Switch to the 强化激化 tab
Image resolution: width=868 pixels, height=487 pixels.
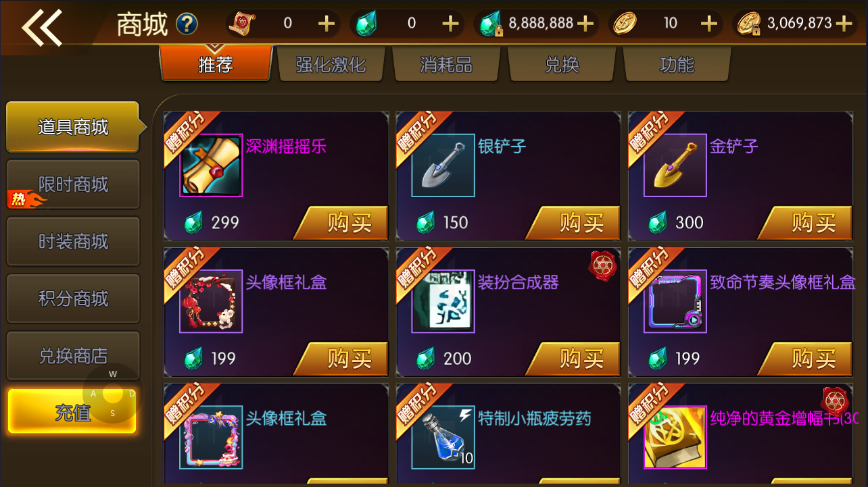[331, 65]
